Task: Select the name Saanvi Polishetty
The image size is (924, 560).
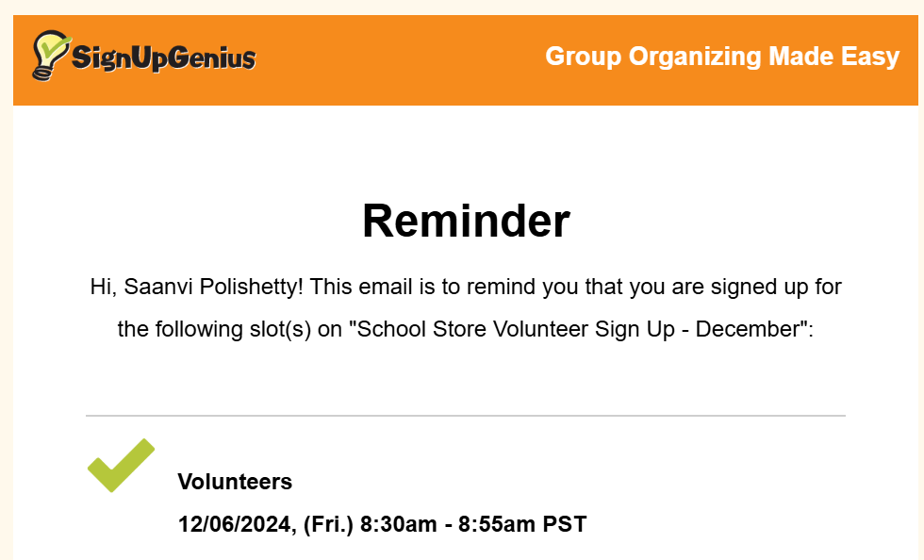Action: pos(215,287)
